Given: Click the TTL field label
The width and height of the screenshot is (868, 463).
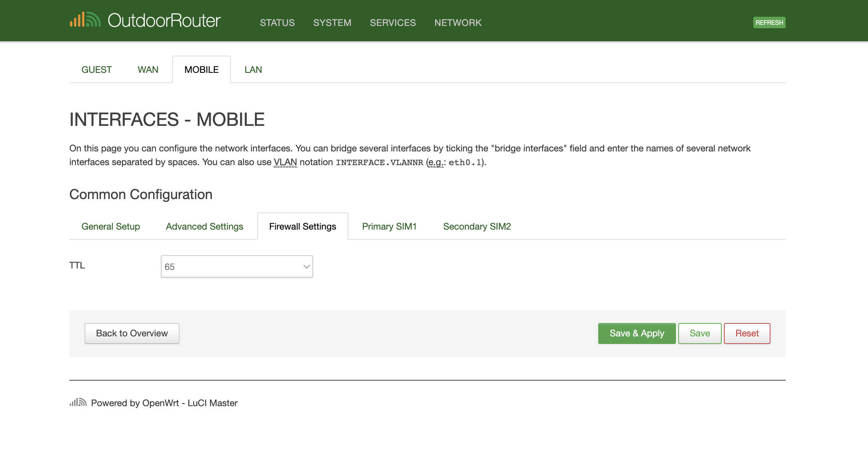Looking at the screenshot, I should click(77, 265).
